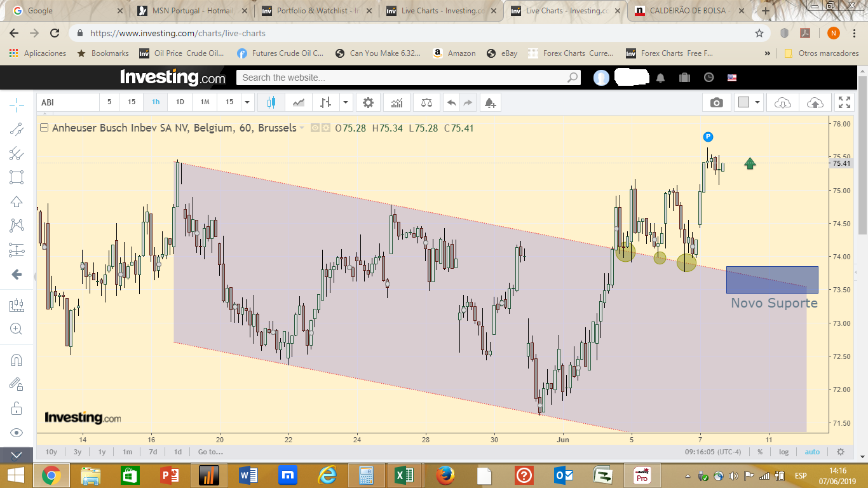Bookmark this page with the star
The width and height of the screenshot is (868, 488).
click(759, 33)
